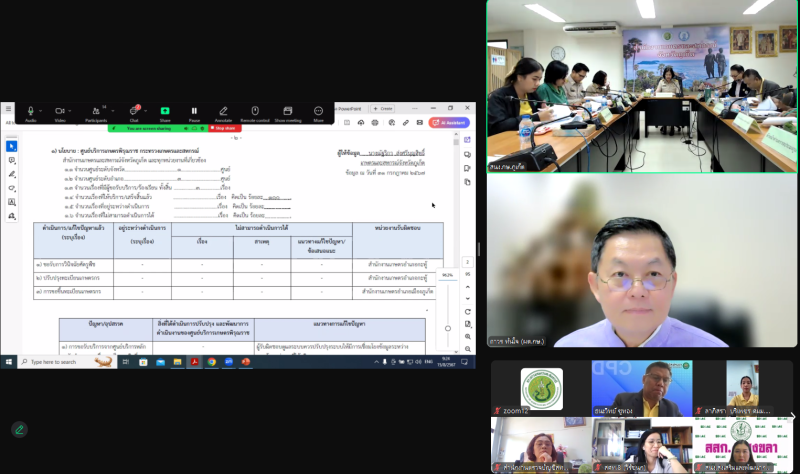The height and width of the screenshot is (474, 800).
Task: Open the More options menu
Action: (x=318, y=112)
